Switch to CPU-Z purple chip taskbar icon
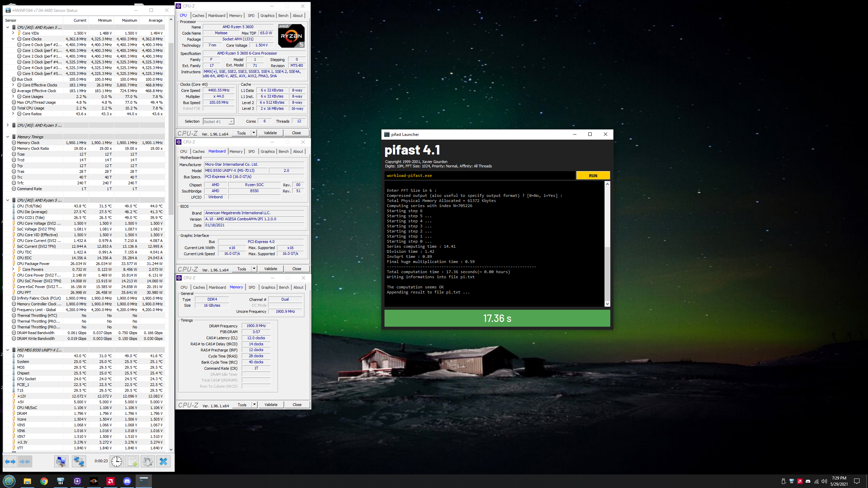Image resolution: width=868 pixels, height=488 pixels. click(77, 481)
